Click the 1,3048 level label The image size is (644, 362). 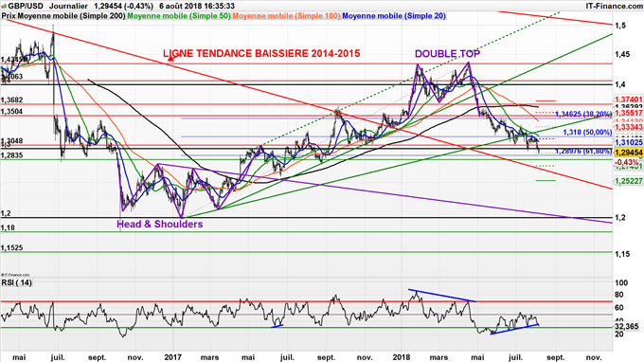click(x=12, y=141)
